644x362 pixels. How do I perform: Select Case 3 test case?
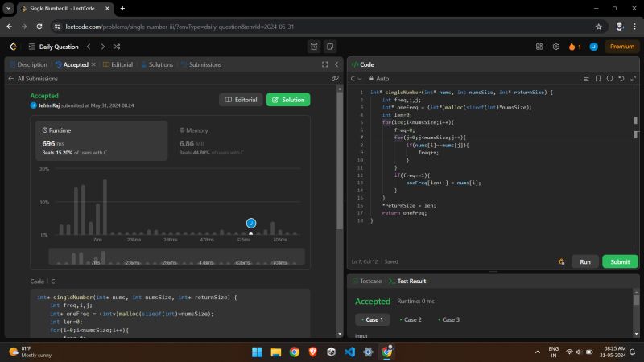coord(450,319)
